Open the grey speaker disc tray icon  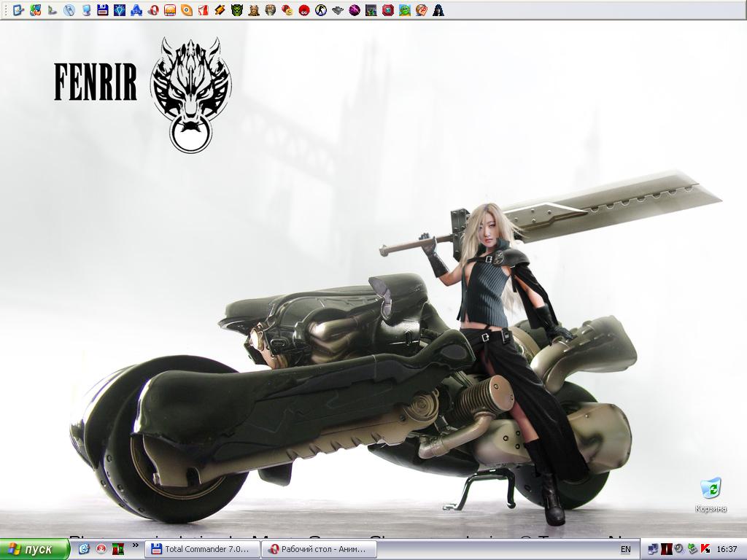tap(679, 549)
